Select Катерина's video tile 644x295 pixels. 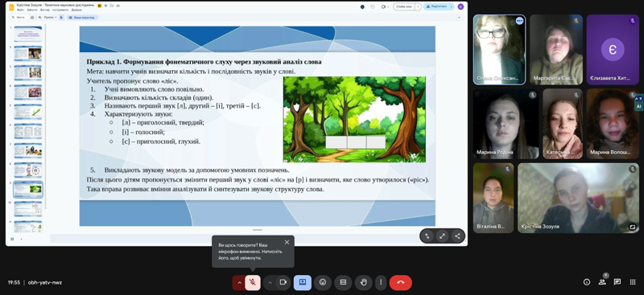562,124
